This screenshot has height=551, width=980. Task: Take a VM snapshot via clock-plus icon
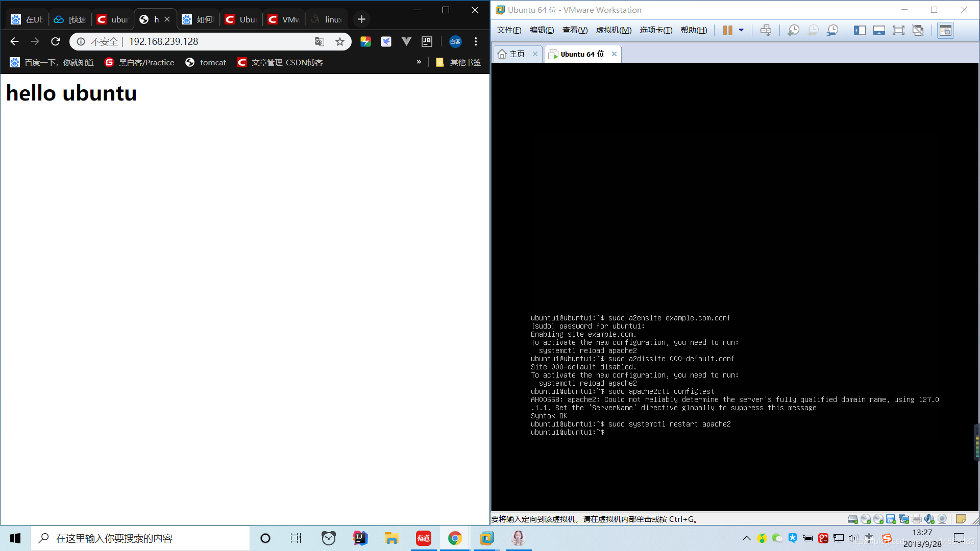pyautogui.click(x=793, y=30)
